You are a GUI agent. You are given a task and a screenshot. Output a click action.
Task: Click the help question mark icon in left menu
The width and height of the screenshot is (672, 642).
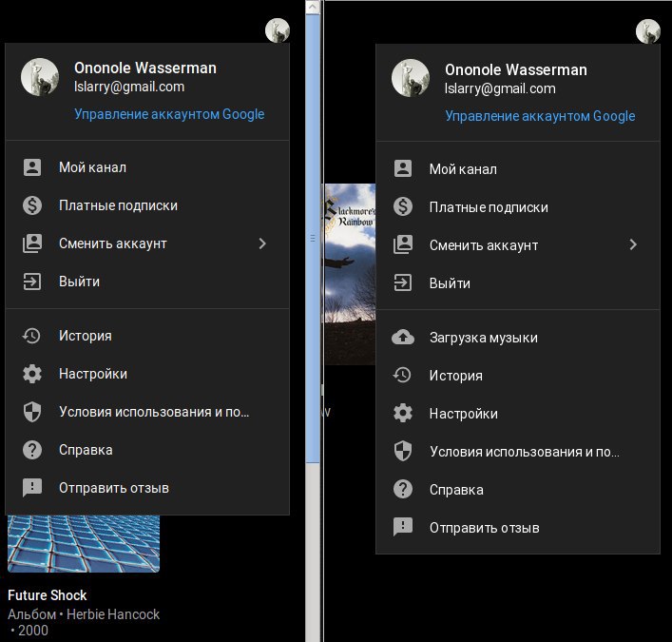32,450
